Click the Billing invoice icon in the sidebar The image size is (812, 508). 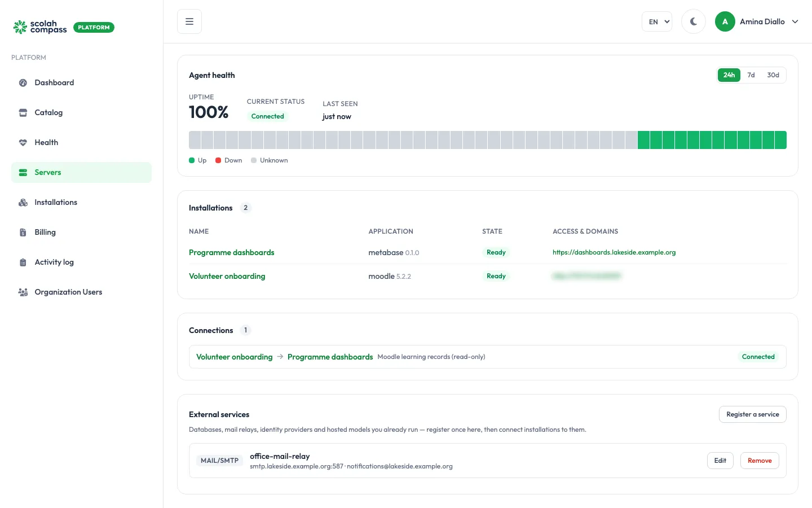[x=23, y=232]
